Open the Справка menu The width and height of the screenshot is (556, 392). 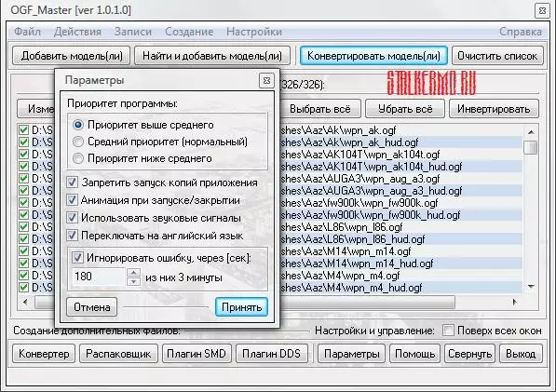(521, 32)
